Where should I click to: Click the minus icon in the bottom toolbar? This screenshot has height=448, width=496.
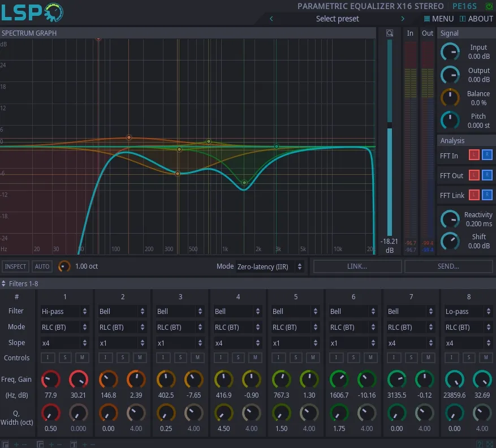click(23, 443)
